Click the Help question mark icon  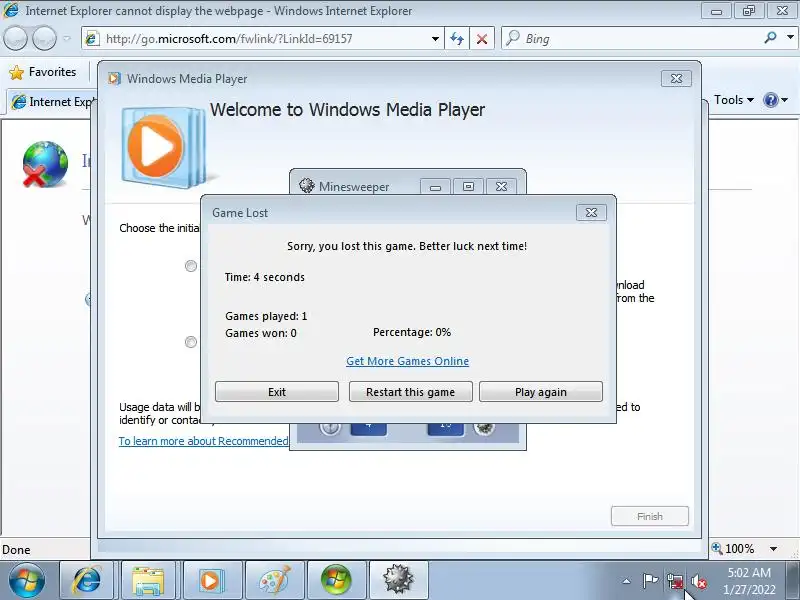(x=770, y=100)
